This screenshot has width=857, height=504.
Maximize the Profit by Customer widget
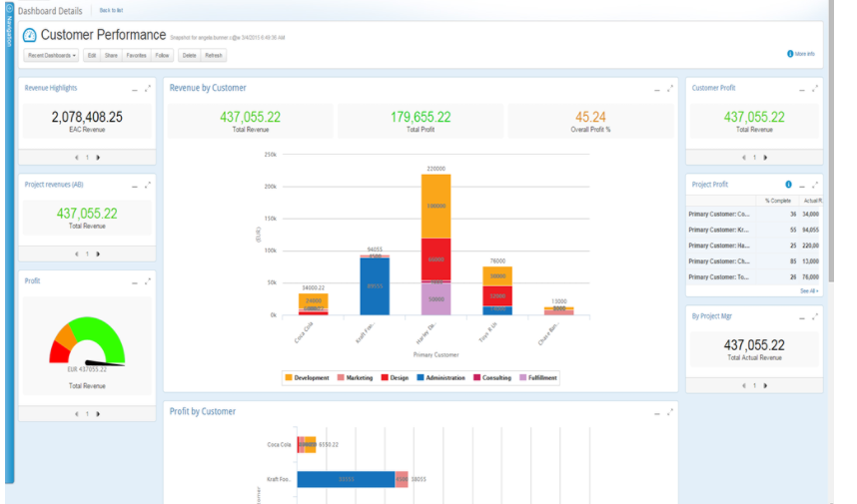click(670, 412)
